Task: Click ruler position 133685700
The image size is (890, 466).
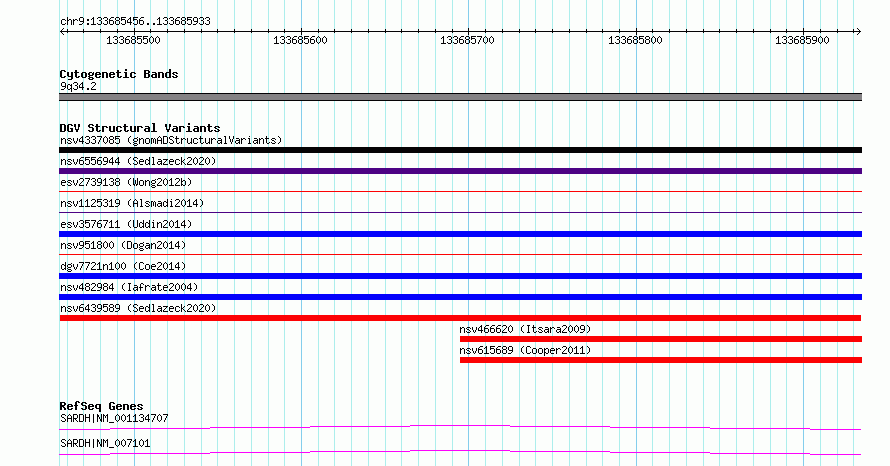Action: (x=467, y=40)
